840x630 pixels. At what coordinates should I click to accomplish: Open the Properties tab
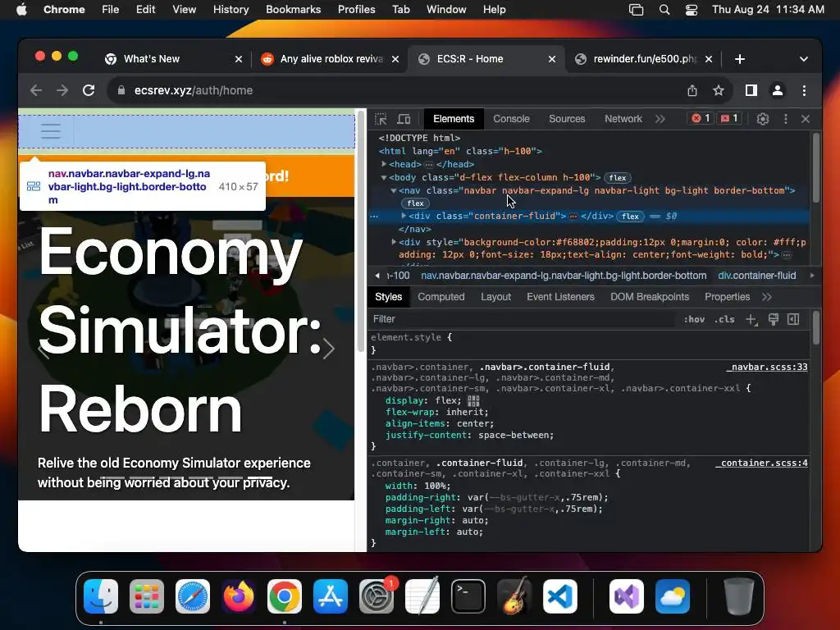(727, 297)
